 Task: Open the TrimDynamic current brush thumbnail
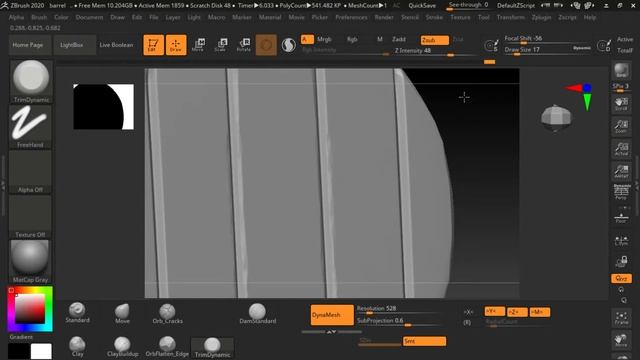(x=31, y=81)
